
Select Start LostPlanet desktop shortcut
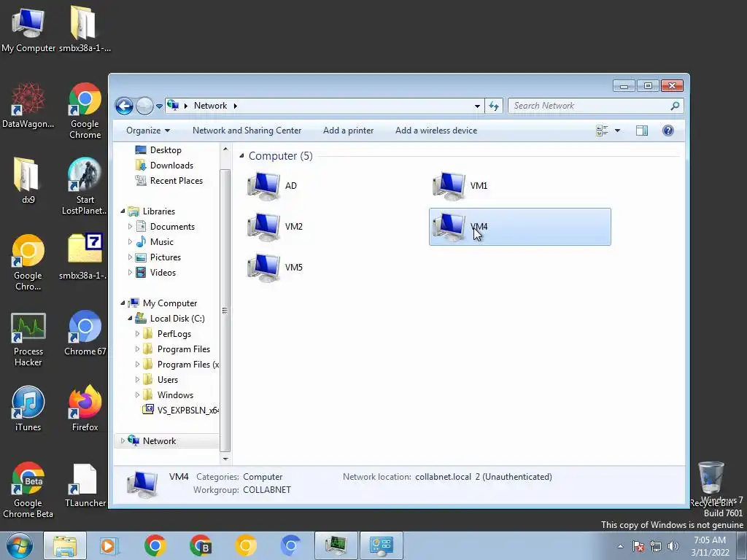[85, 187]
